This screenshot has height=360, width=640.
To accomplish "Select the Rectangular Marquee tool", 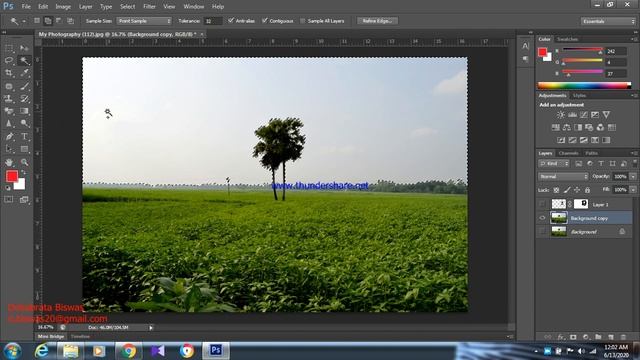I will 9,48.
